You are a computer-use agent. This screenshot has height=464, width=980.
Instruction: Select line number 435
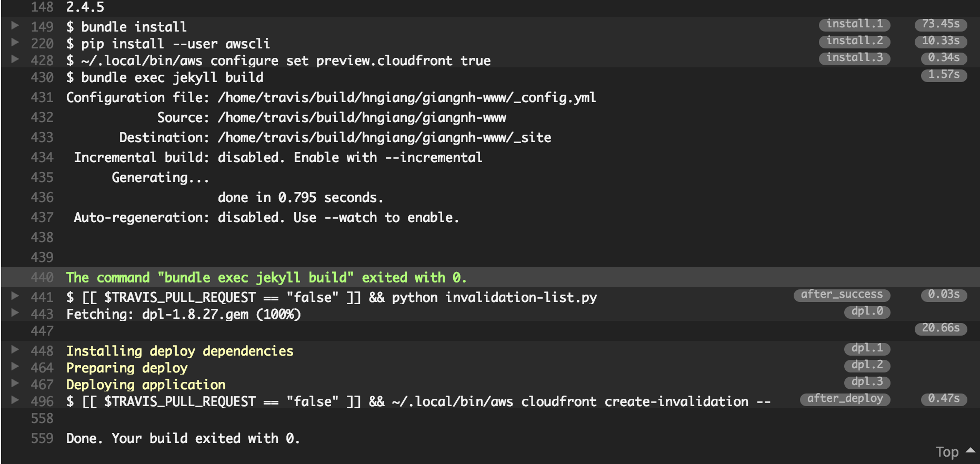(42, 177)
